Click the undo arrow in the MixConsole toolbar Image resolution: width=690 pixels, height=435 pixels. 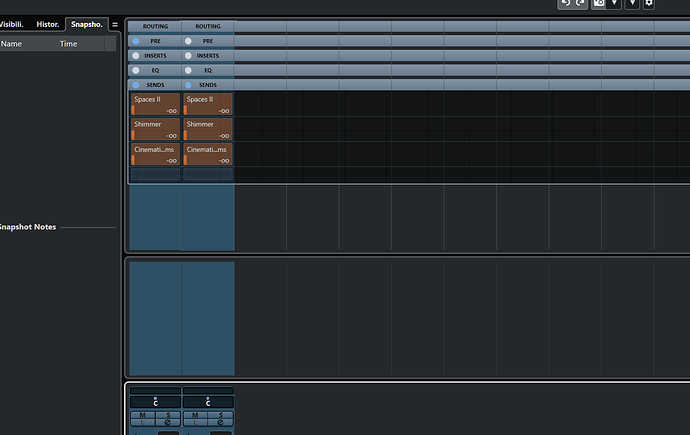pyautogui.click(x=566, y=3)
